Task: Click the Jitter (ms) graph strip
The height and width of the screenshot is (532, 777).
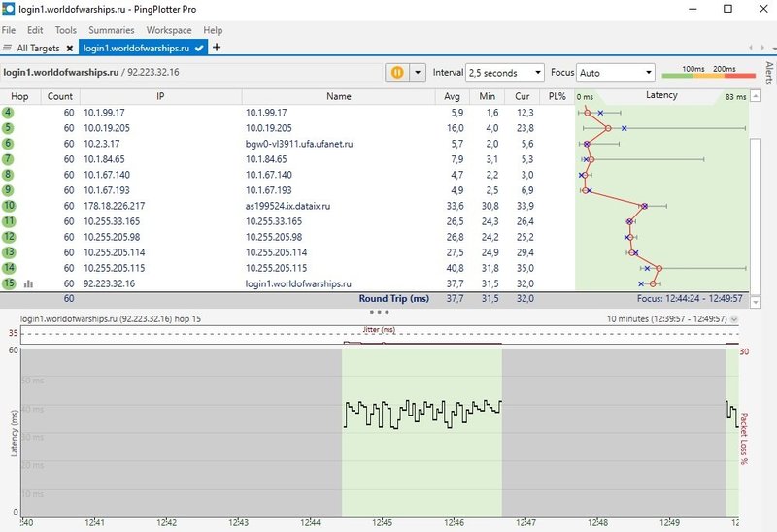Action: click(380, 335)
